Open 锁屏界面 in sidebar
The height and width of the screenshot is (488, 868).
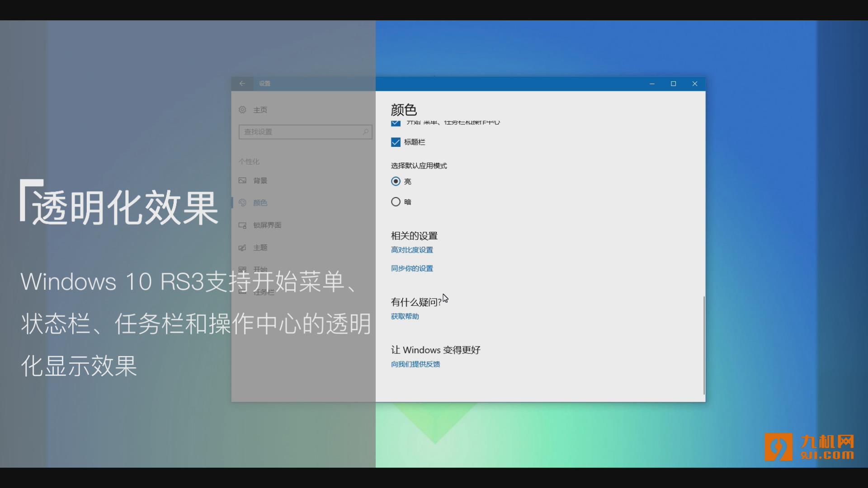pyautogui.click(x=267, y=225)
